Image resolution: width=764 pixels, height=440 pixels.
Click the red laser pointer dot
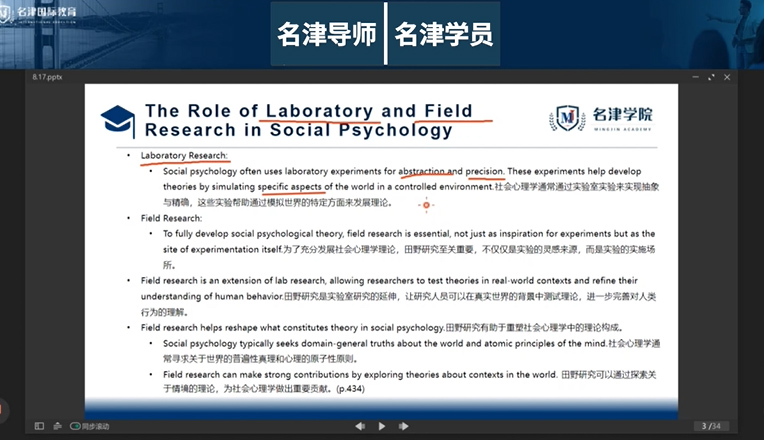[x=427, y=205]
